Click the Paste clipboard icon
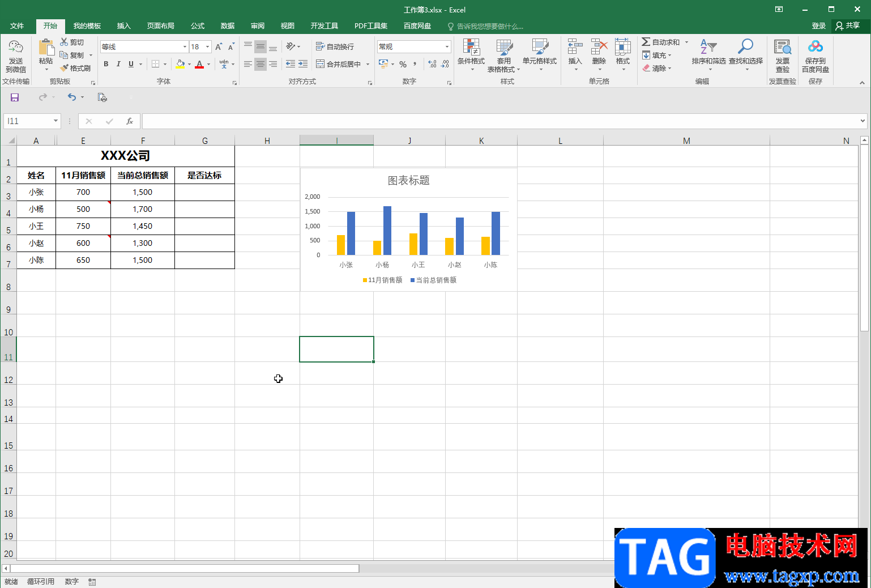The height and width of the screenshot is (588, 871). 46,48
